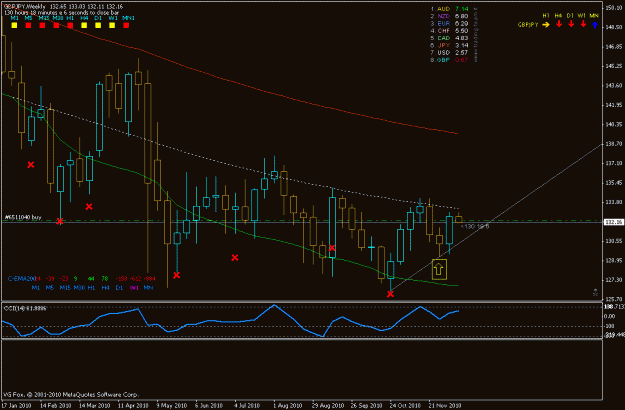This screenshot has height=410, width=625.
Task: Click the red X marker below the lowest October candle
Action: point(390,294)
